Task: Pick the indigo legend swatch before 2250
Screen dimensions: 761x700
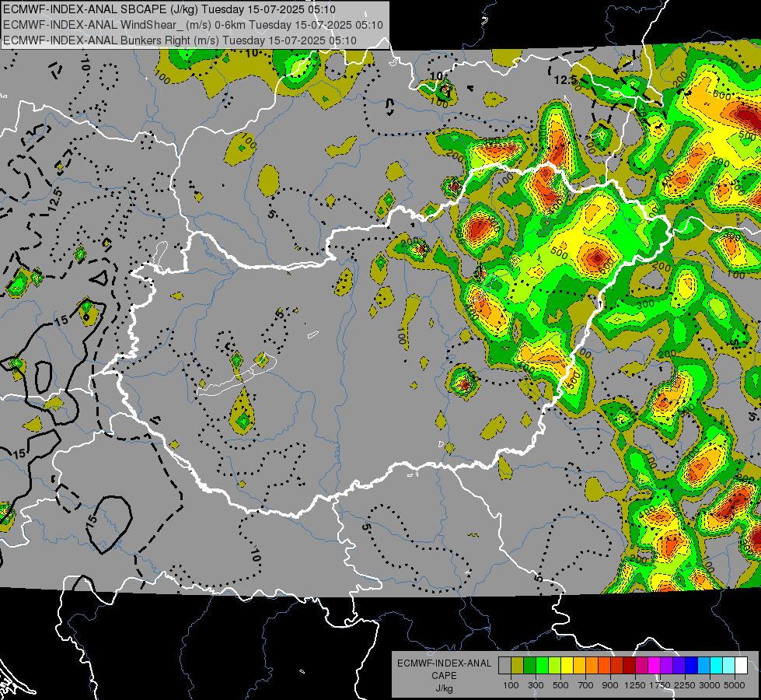Action: point(679,665)
